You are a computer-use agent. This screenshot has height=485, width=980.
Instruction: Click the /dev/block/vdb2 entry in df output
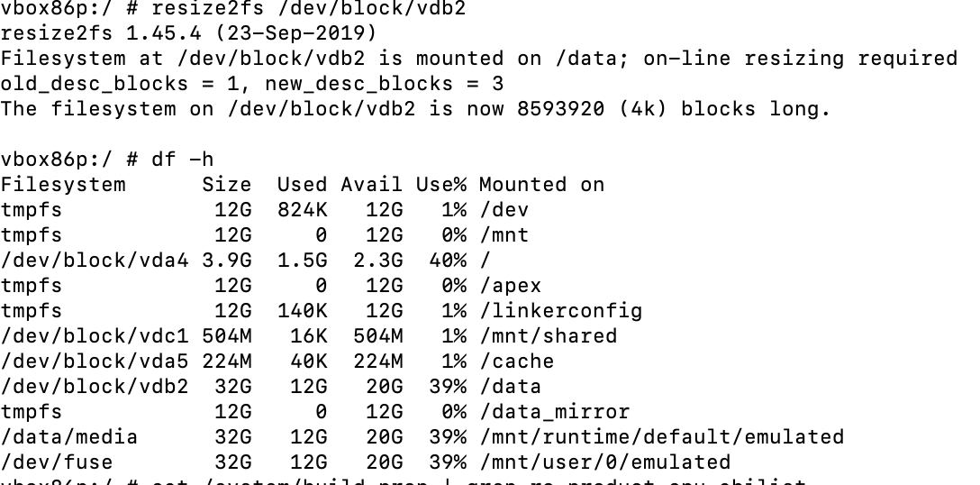pos(95,387)
